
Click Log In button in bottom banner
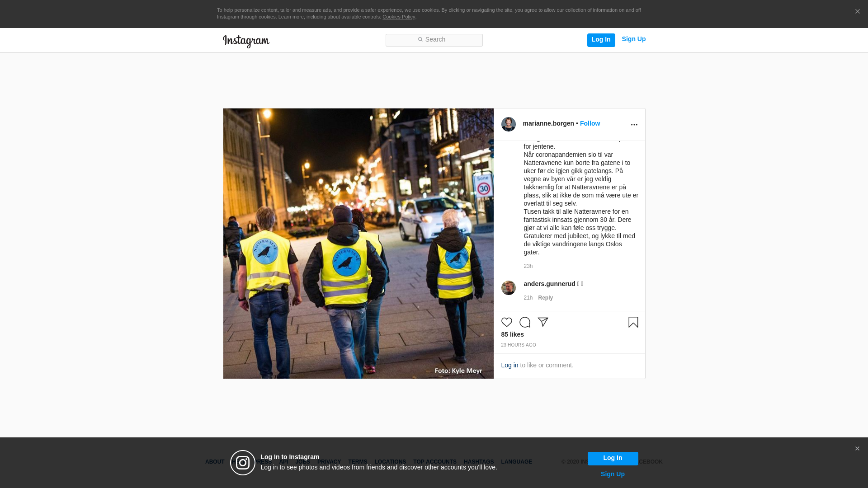click(x=613, y=458)
